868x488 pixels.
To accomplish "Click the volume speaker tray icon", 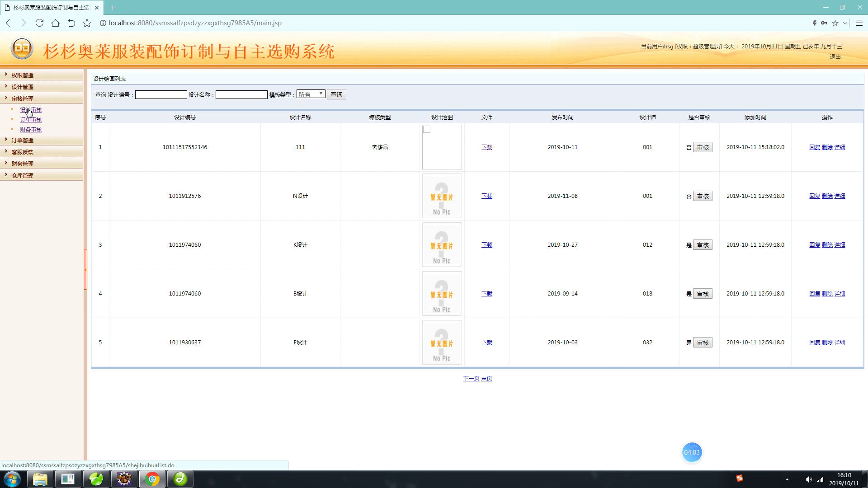I will click(809, 479).
